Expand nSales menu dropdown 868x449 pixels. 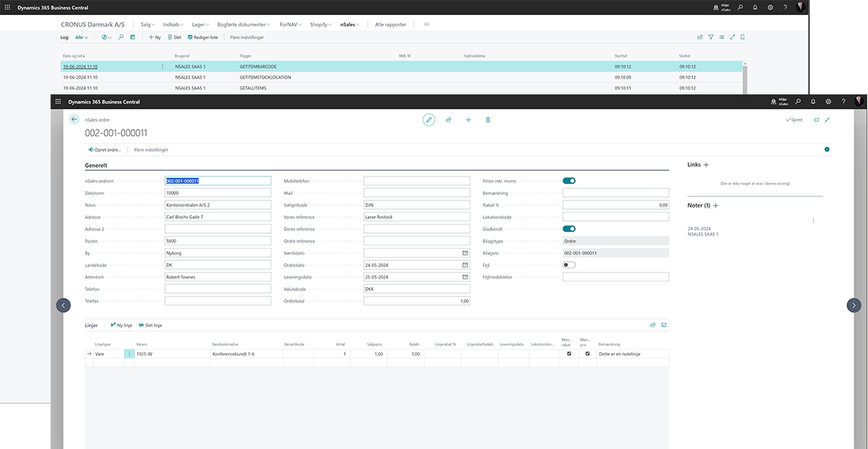(x=350, y=24)
